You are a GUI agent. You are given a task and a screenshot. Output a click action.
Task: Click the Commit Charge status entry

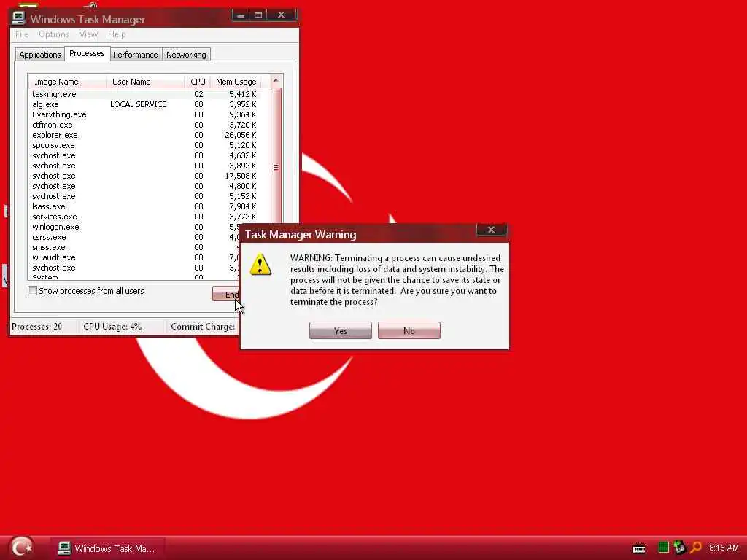[203, 327]
